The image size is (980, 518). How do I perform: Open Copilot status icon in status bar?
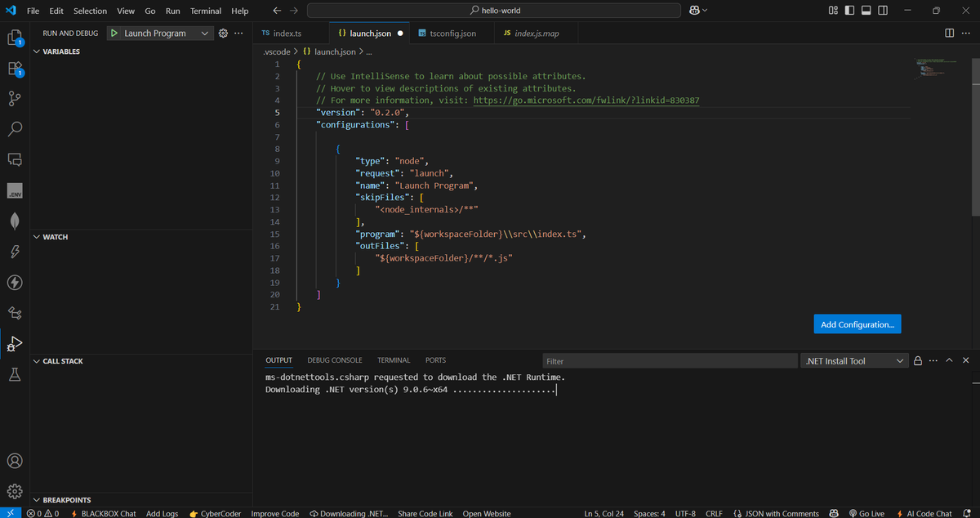834,513
